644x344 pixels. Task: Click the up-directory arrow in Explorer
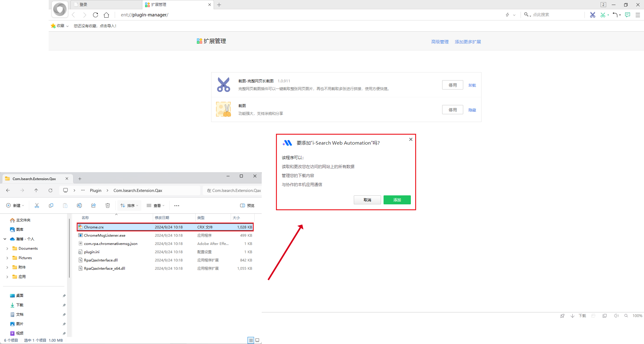tap(36, 190)
